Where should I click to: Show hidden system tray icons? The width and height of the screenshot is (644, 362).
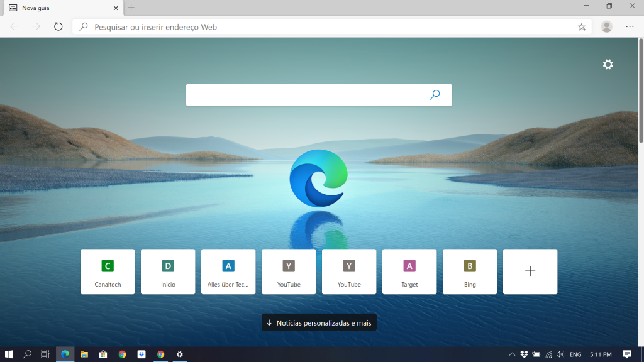coord(512,354)
